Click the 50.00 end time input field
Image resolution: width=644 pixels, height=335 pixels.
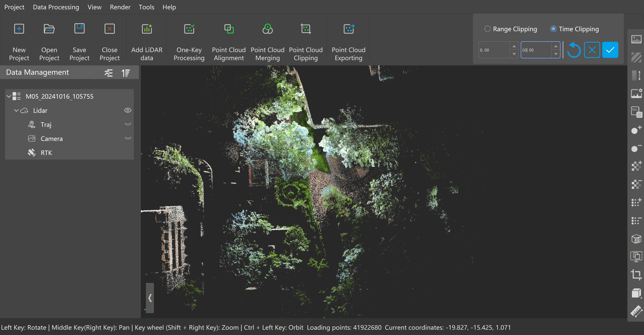coord(536,50)
